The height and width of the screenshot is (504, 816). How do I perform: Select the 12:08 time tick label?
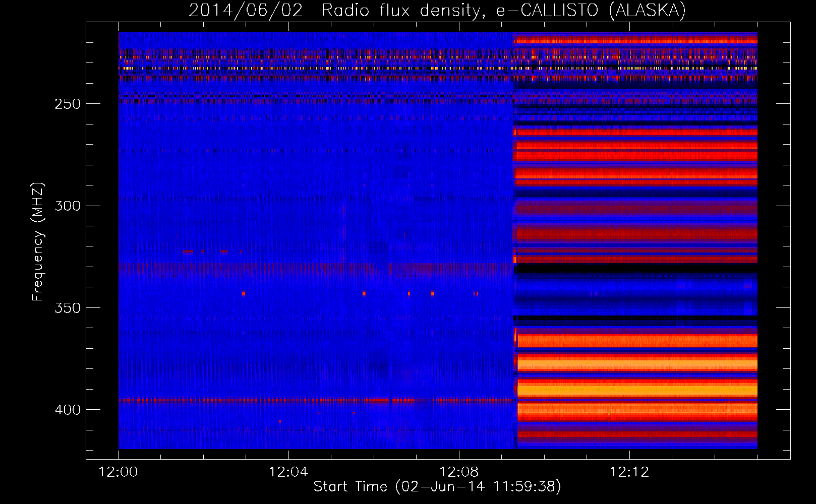tap(459, 472)
